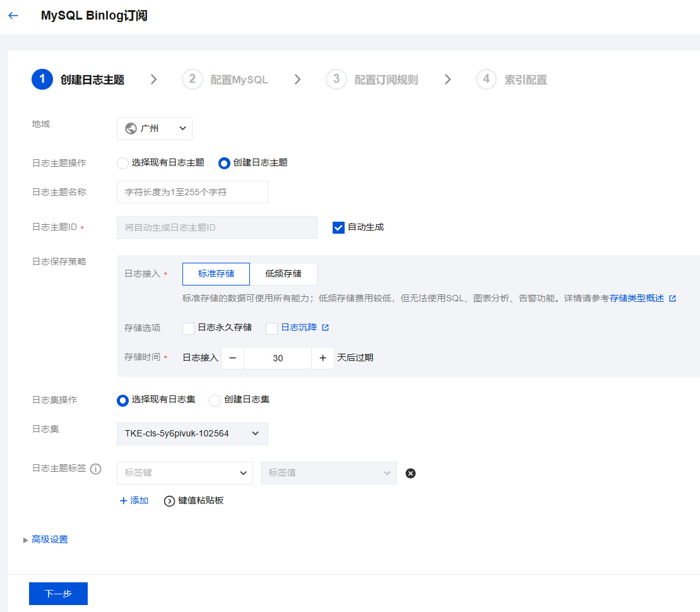Click the info icon beside 日志主题标签
This screenshot has width=700, height=612.
tap(96, 469)
